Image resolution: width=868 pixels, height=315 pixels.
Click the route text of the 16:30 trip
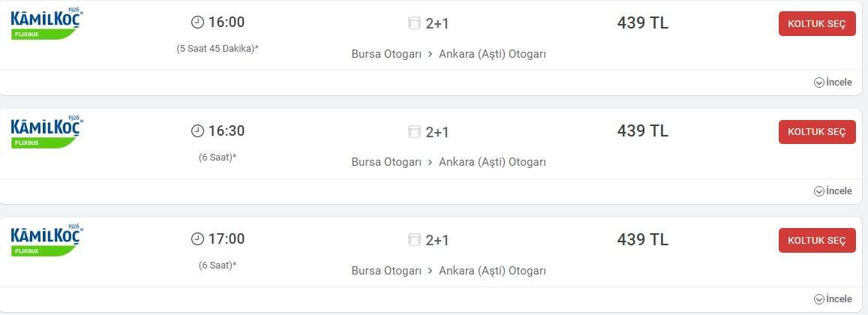pyautogui.click(x=449, y=162)
